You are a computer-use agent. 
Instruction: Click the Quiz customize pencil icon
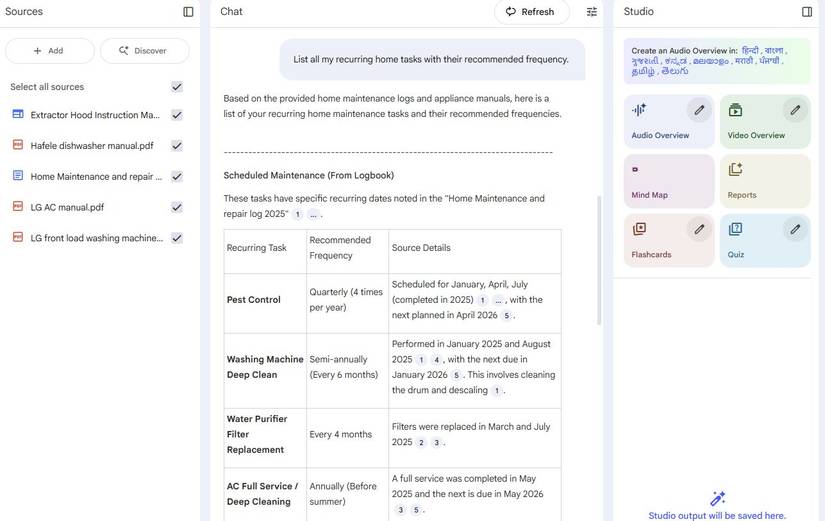coord(795,229)
